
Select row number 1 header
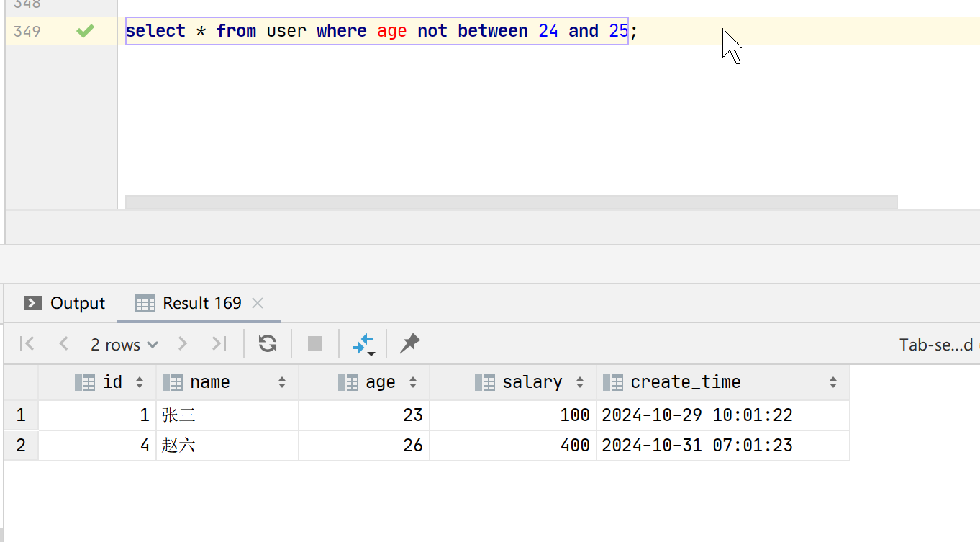pos(21,415)
